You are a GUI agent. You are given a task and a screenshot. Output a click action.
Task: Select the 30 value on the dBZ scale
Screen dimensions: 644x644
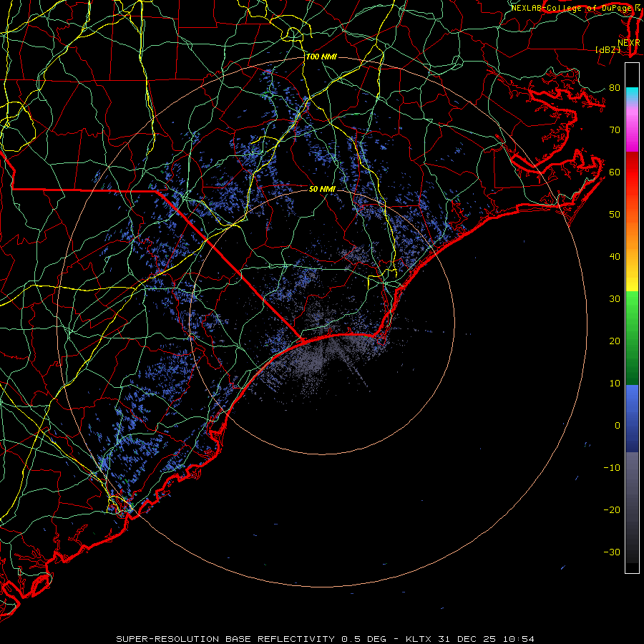pyautogui.click(x=615, y=298)
